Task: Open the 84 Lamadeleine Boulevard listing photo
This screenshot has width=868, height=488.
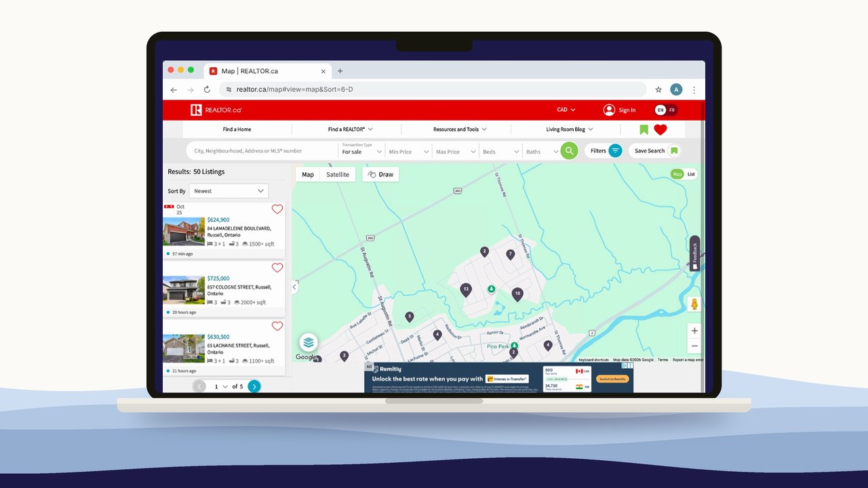Action: click(184, 231)
